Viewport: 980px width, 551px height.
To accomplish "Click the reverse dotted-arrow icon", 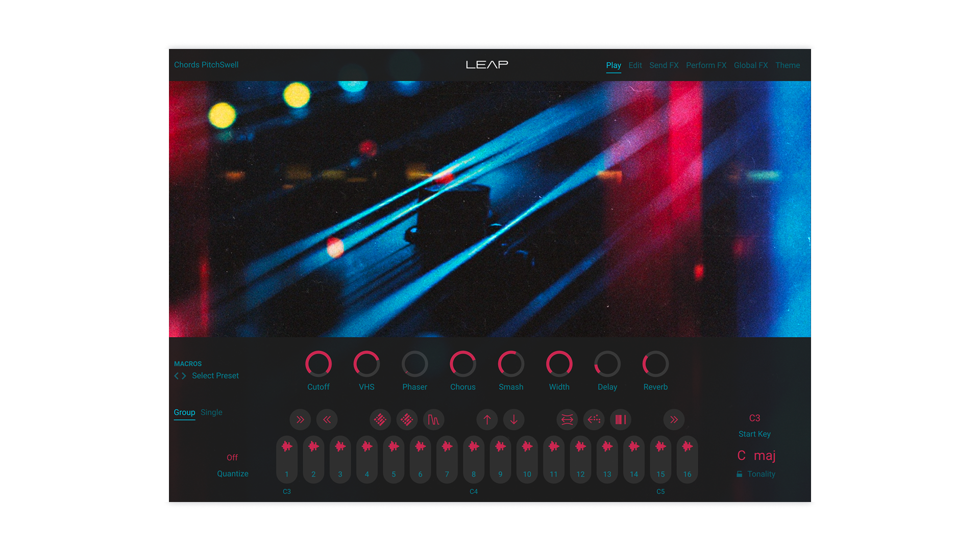I will point(594,419).
